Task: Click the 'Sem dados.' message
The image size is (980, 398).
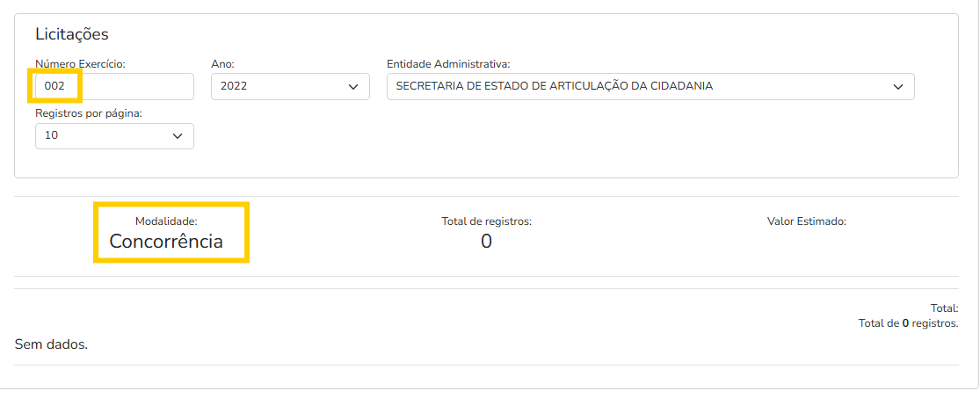Action: pyautogui.click(x=51, y=344)
